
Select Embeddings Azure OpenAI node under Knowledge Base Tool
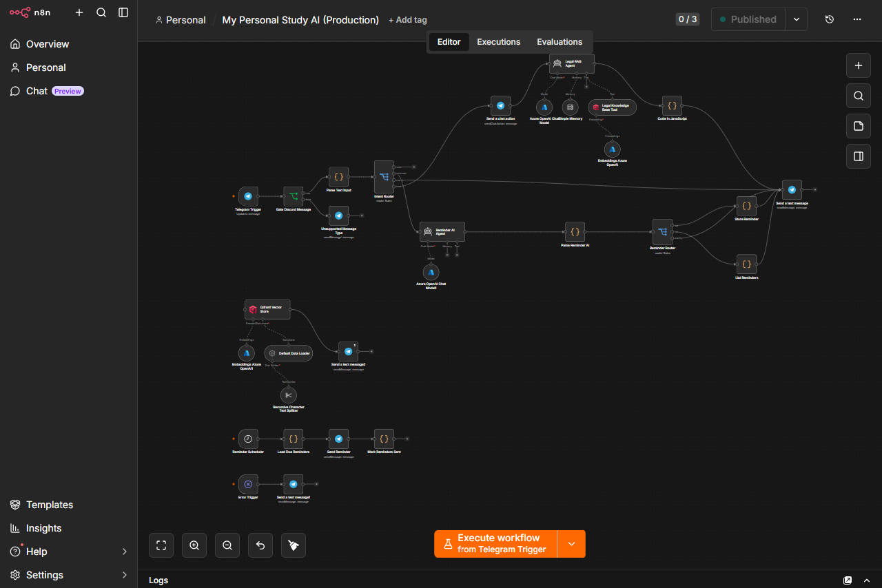coord(612,149)
